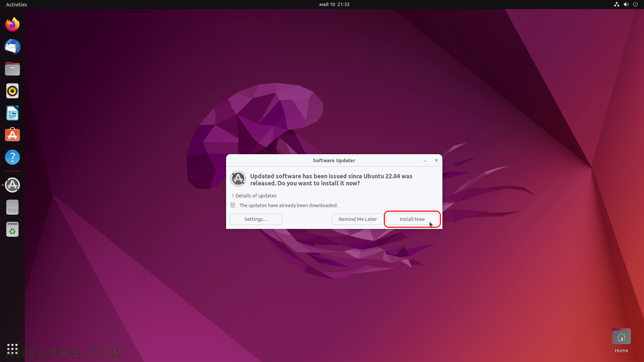Viewport: 644px width, 362px height.
Task: Click the Software Updater logo in dialog
Action: point(238,179)
